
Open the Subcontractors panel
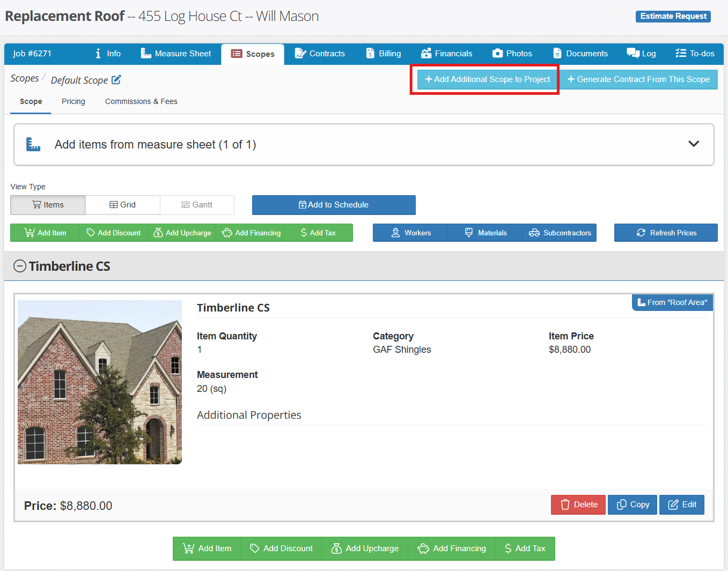point(560,233)
